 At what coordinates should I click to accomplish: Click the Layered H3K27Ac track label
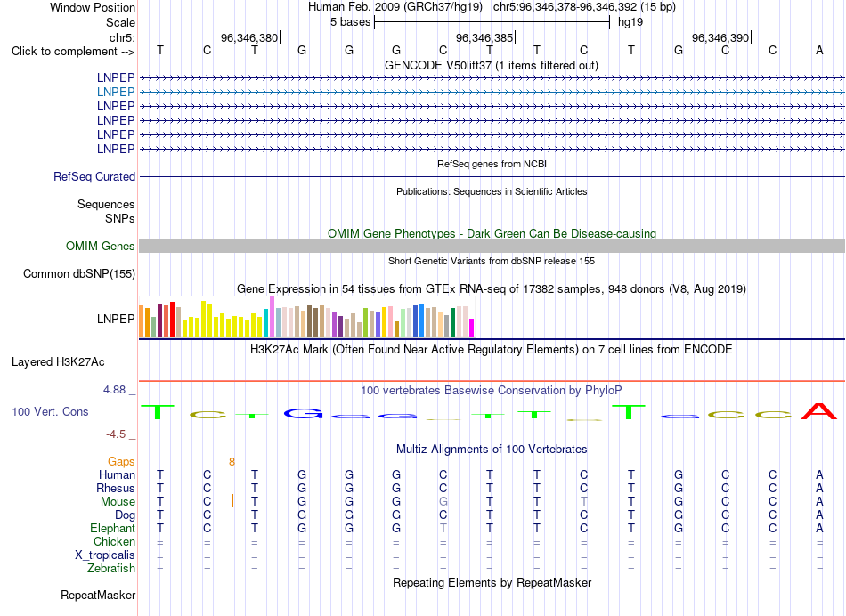point(58,362)
